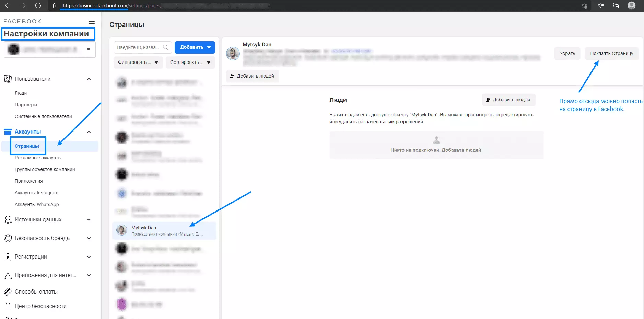Collapse sidebar with hamburger menu icon
The image size is (644, 319).
pyautogui.click(x=92, y=21)
